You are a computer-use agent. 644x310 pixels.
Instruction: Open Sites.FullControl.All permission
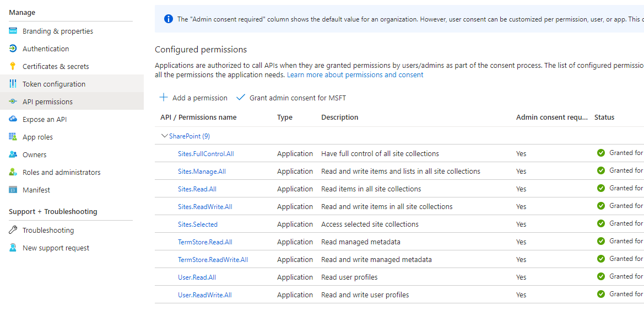pos(206,154)
